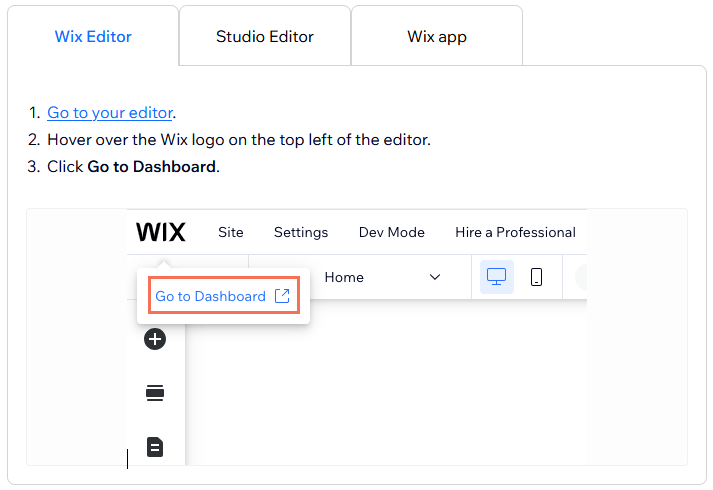Open the Pages & Menu document icon
This screenshot has height=490, width=713.
pos(155,447)
